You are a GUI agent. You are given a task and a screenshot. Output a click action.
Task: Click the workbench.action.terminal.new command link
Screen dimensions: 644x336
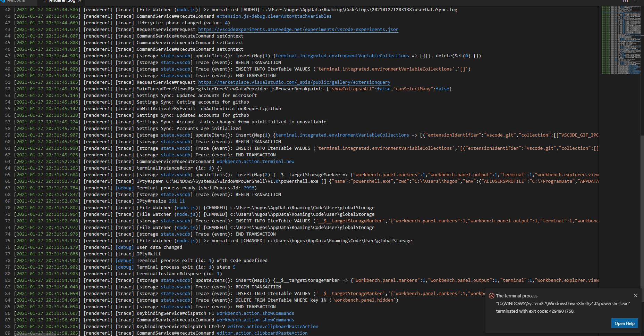255,161
